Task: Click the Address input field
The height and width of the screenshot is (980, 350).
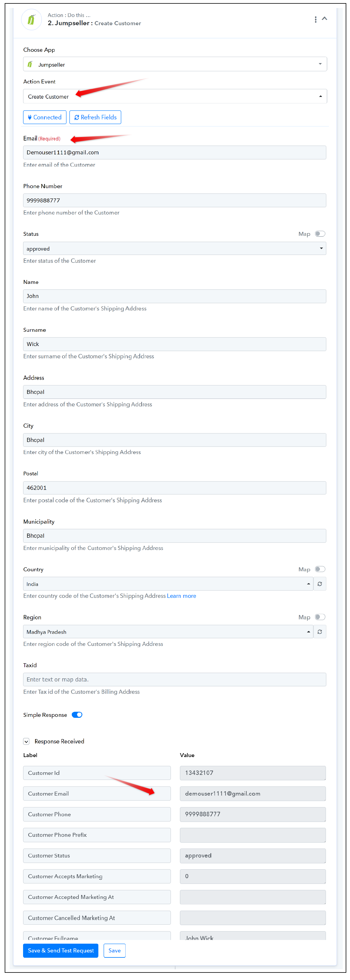Action: (174, 392)
